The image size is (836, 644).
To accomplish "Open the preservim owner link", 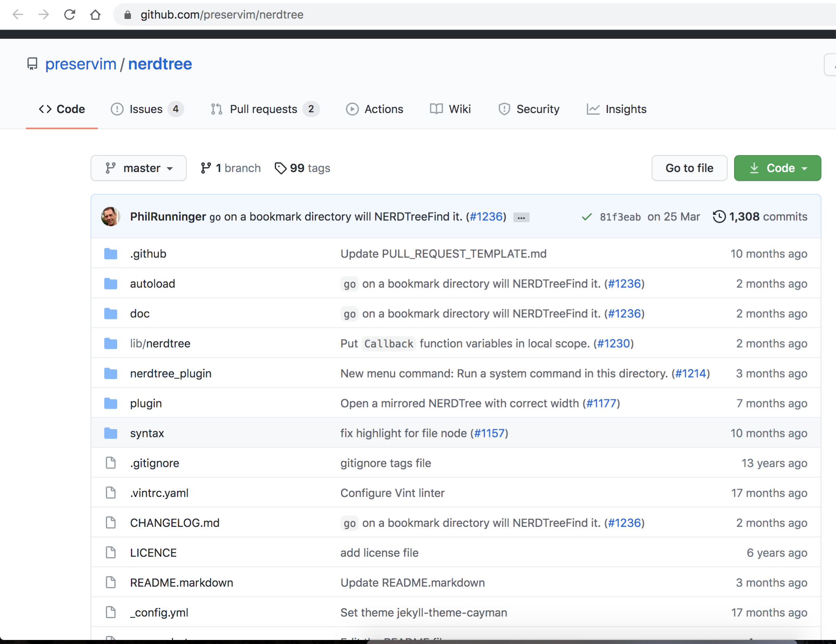I will pyautogui.click(x=81, y=64).
